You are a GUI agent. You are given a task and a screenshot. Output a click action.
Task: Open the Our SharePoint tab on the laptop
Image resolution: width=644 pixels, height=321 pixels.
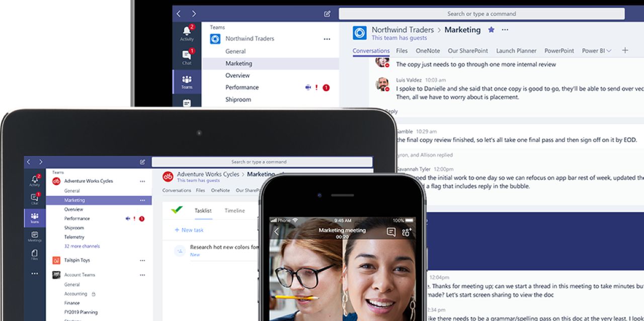click(468, 51)
